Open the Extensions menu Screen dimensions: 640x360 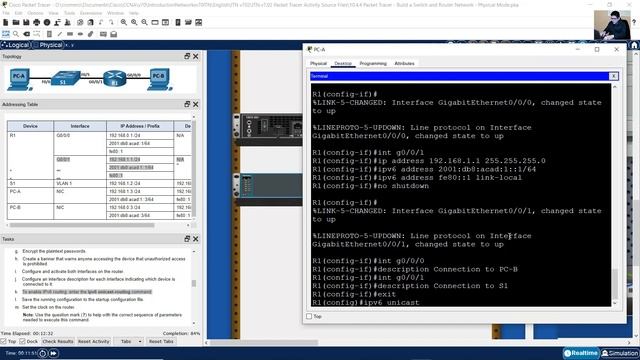pos(91,13)
